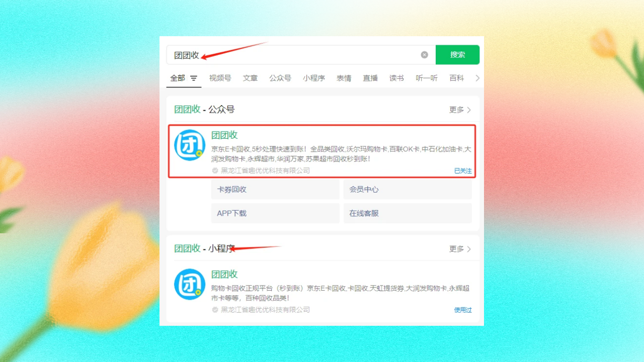Expand 更多 in the 公众号 section

[x=460, y=110]
